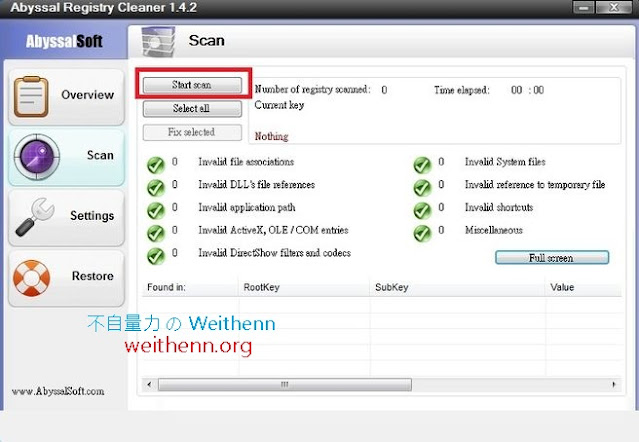Click the Overview clipboard icon
This screenshot has width=639, height=442.
click(x=31, y=97)
